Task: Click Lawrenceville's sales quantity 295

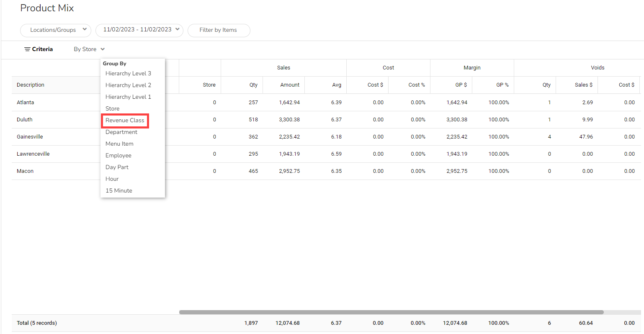Action: (253, 154)
